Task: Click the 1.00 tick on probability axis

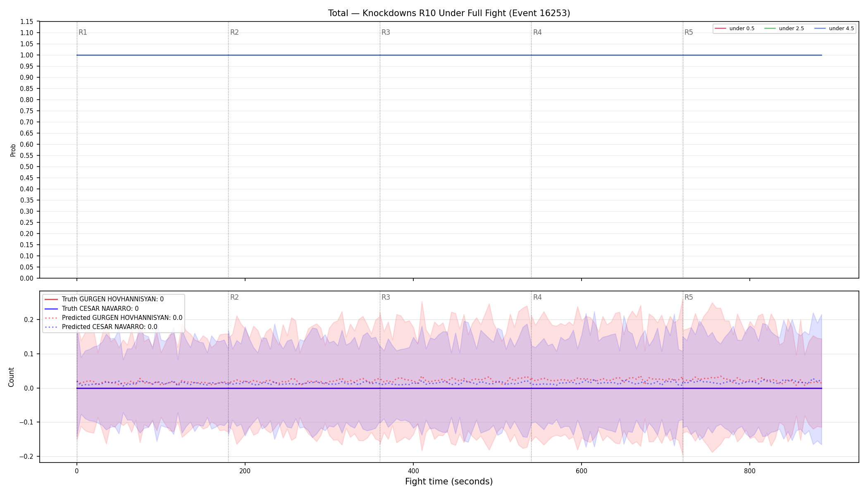Action: (x=27, y=55)
